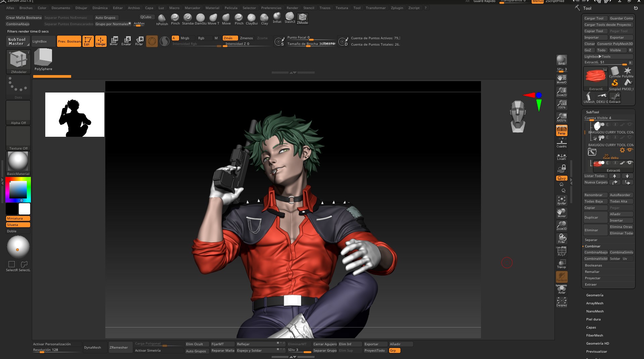Toggle Aislar solo mode
The height and width of the screenshot is (359, 644).
(x=561, y=289)
